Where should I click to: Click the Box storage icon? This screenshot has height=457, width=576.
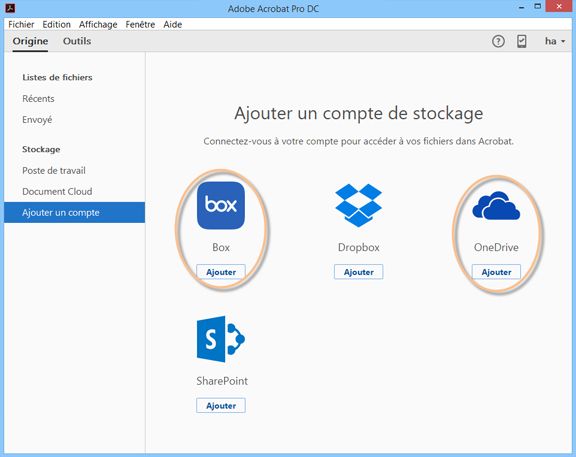click(x=221, y=205)
